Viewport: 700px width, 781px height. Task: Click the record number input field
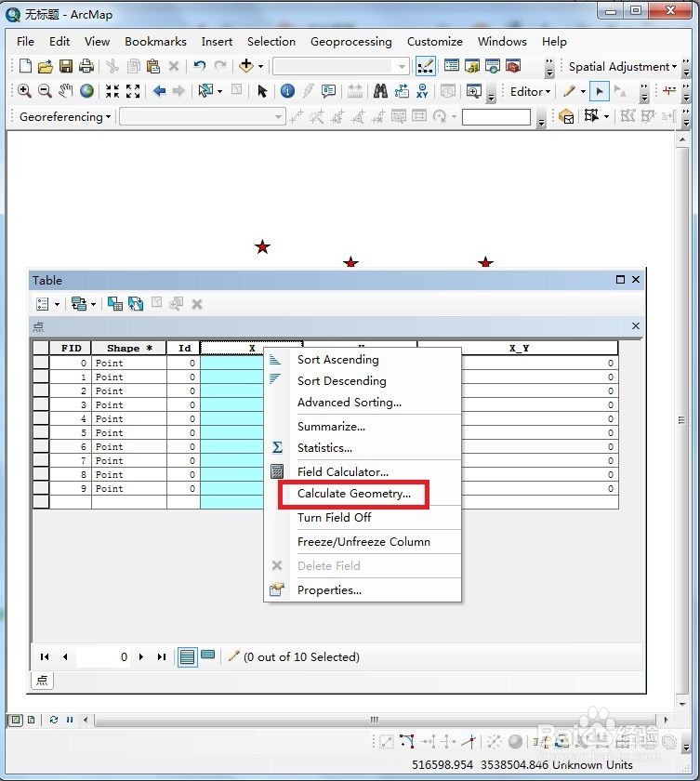pyautogui.click(x=103, y=657)
